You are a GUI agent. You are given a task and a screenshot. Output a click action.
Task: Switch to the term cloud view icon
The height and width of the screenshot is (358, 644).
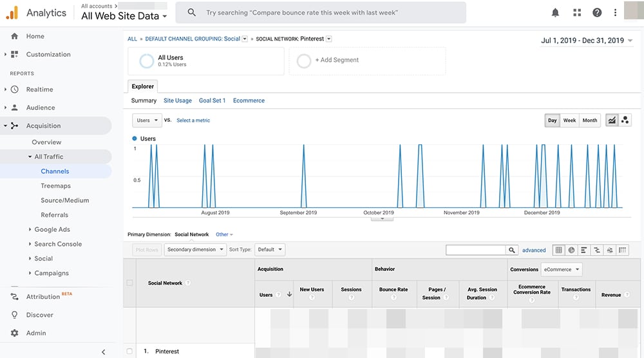tap(610, 250)
